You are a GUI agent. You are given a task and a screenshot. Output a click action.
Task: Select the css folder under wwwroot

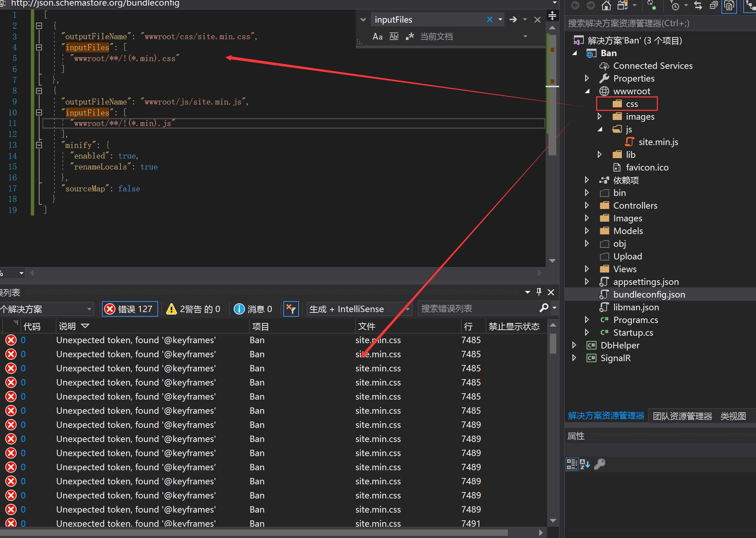[632, 104]
